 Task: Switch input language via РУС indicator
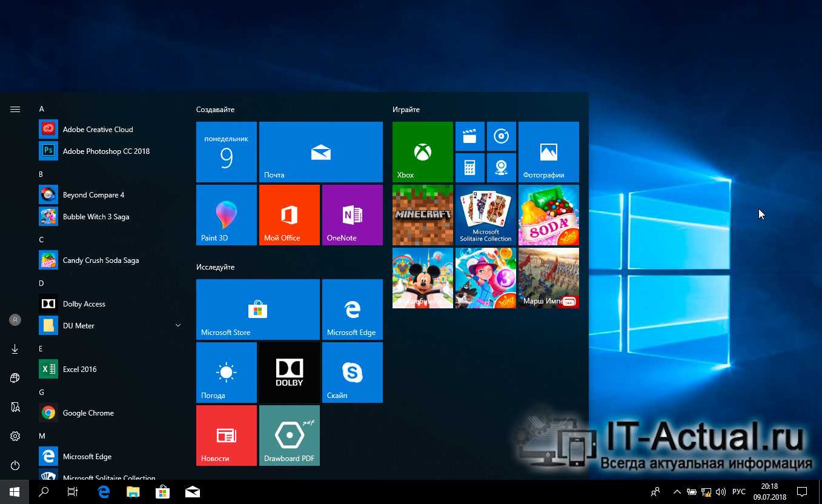tap(739, 492)
